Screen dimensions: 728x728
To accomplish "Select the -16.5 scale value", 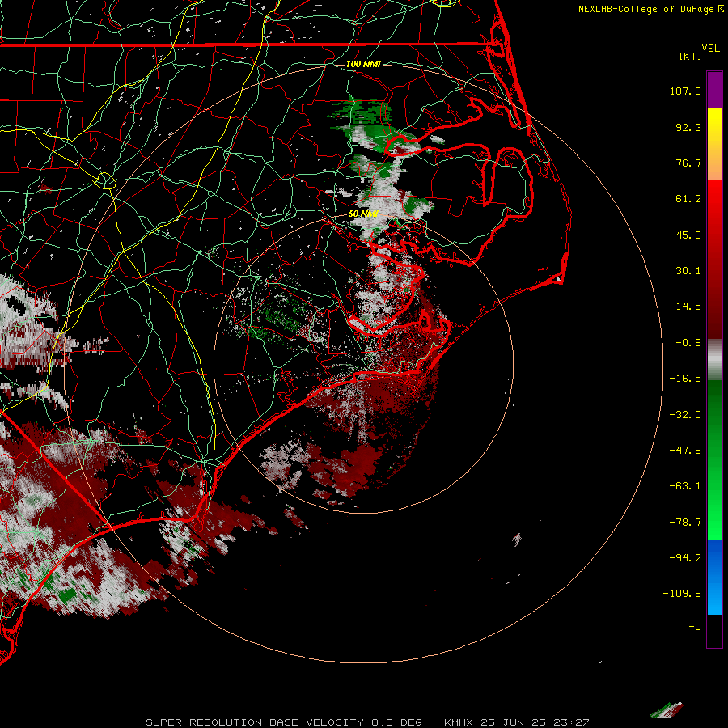I will pos(685,379).
